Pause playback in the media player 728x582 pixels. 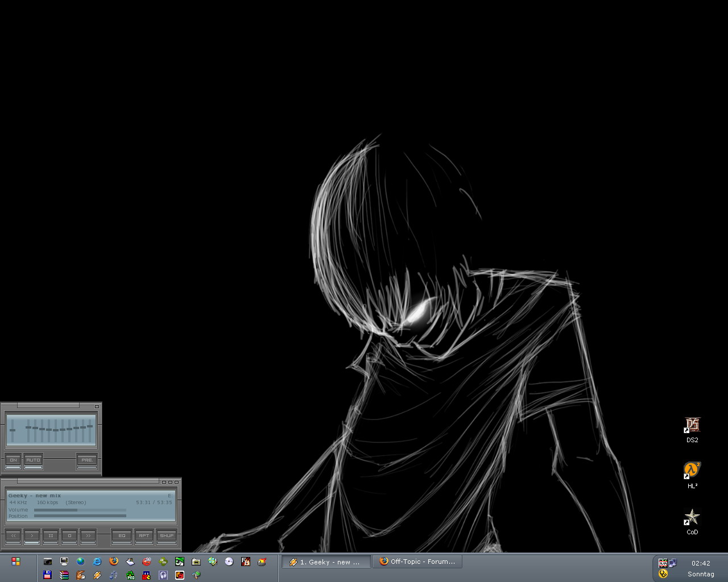(x=51, y=536)
